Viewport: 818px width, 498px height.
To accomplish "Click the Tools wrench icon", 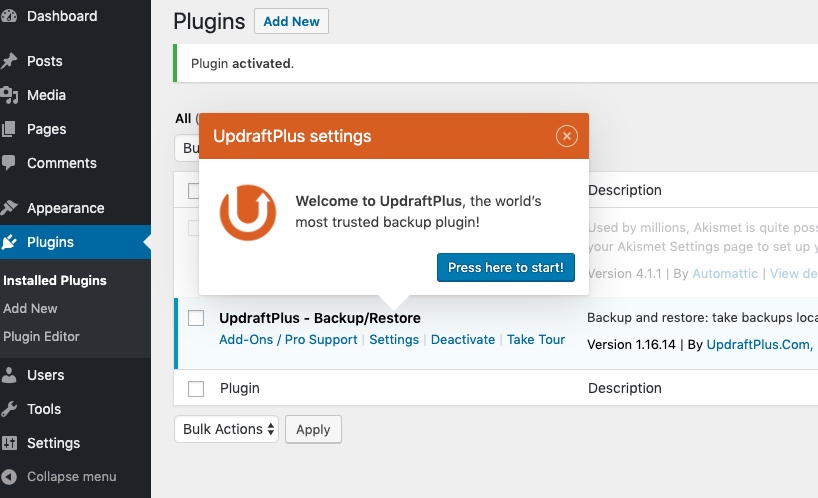I will point(9,409).
